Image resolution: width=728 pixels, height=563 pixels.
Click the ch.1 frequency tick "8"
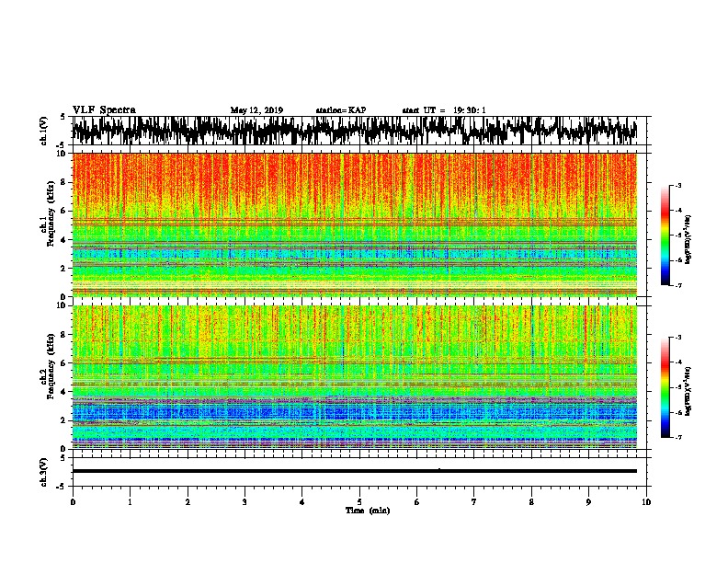[65, 182]
